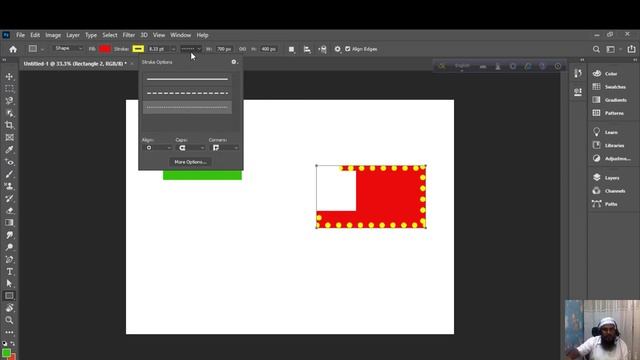Select the Horizontal Type tool
The width and height of the screenshot is (640, 360).
[x=9, y=272]
